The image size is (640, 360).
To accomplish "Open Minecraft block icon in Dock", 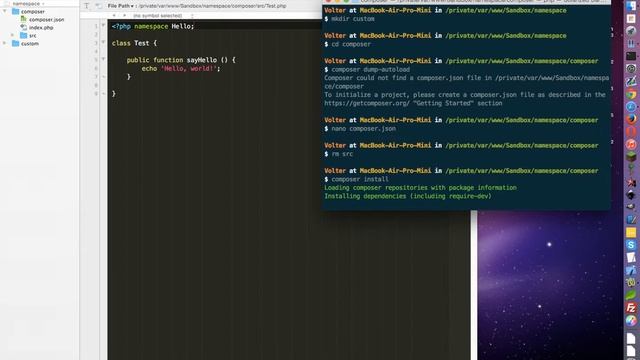I will pos(631,157).
